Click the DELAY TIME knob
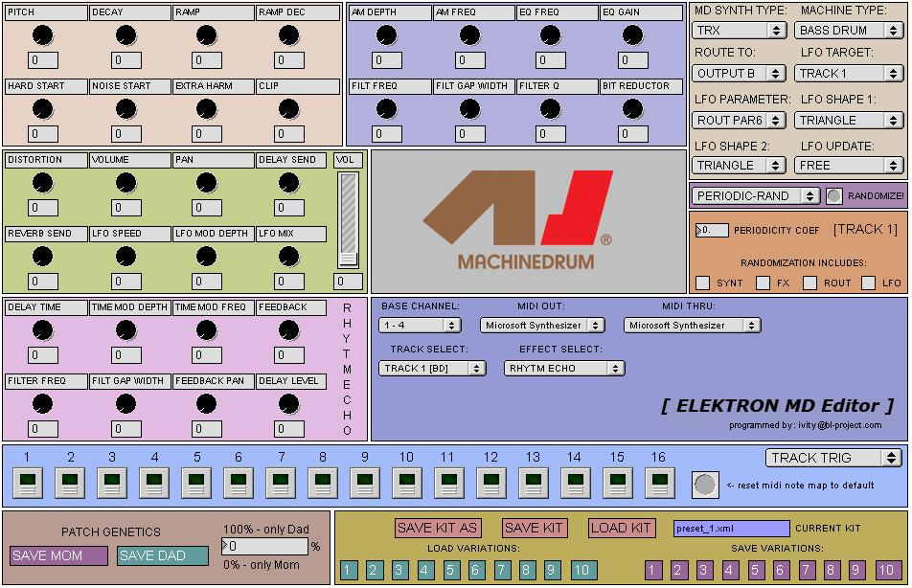This screenshot has height=588, width=912. (42, 329)
